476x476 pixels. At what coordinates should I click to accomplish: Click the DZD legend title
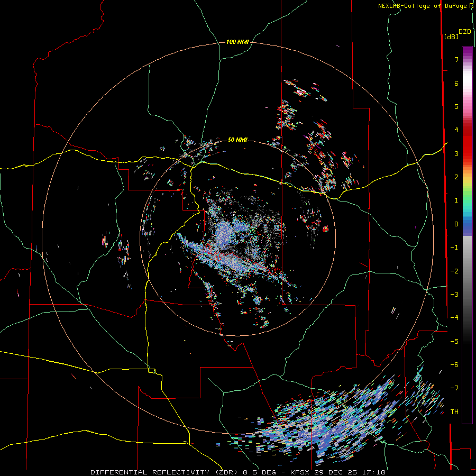(x=465, y=32)
